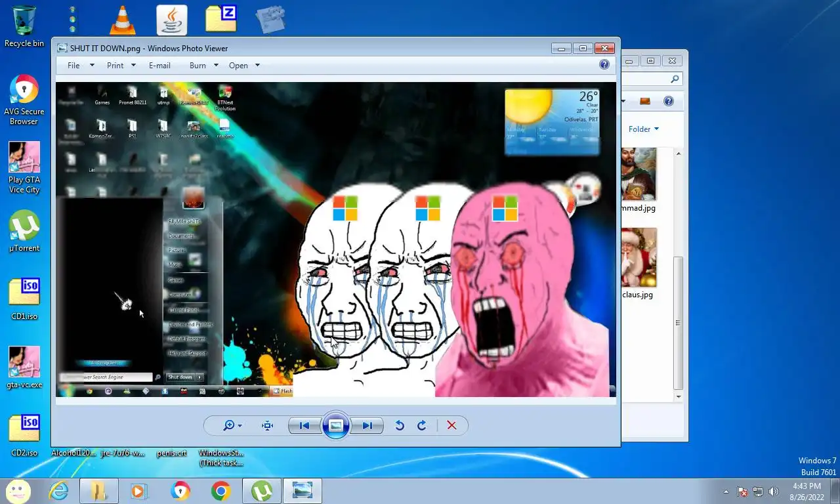This screenshot has height=504, width=840.
Task: Click the Alcohol120... desktop label
Action: point(73,453)
